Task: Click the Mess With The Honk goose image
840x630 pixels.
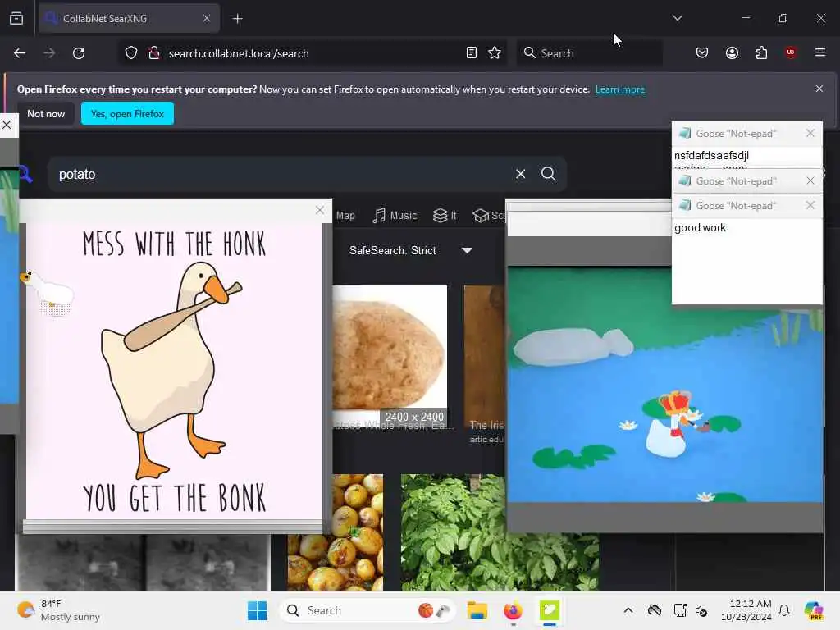Action: (174, 371)
